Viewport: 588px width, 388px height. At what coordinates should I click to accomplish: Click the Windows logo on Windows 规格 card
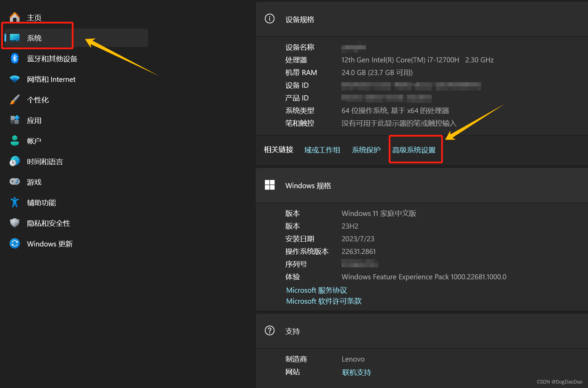tap(270, 185)
